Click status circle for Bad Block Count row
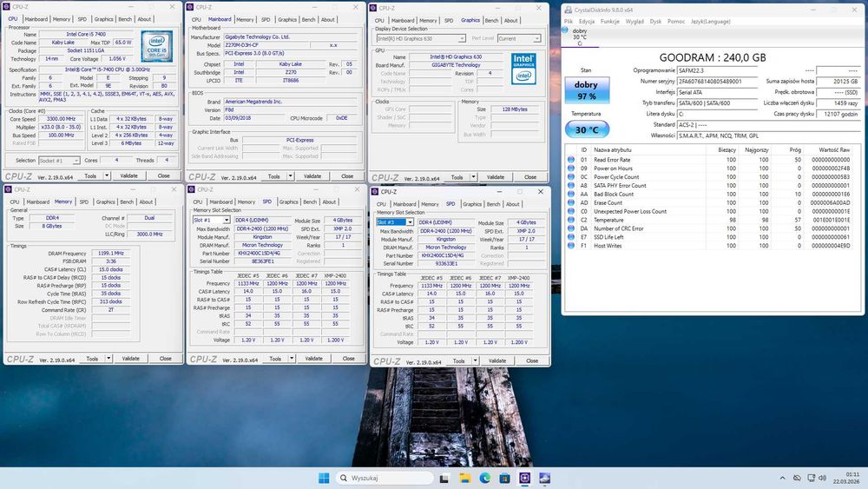The width and height of the screenshot is (868, 489). 571,194
